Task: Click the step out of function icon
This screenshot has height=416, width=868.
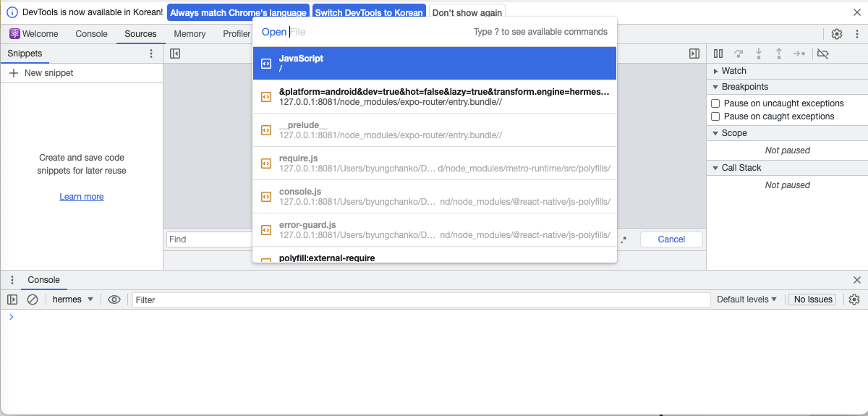Action: (x=779, y=54)
